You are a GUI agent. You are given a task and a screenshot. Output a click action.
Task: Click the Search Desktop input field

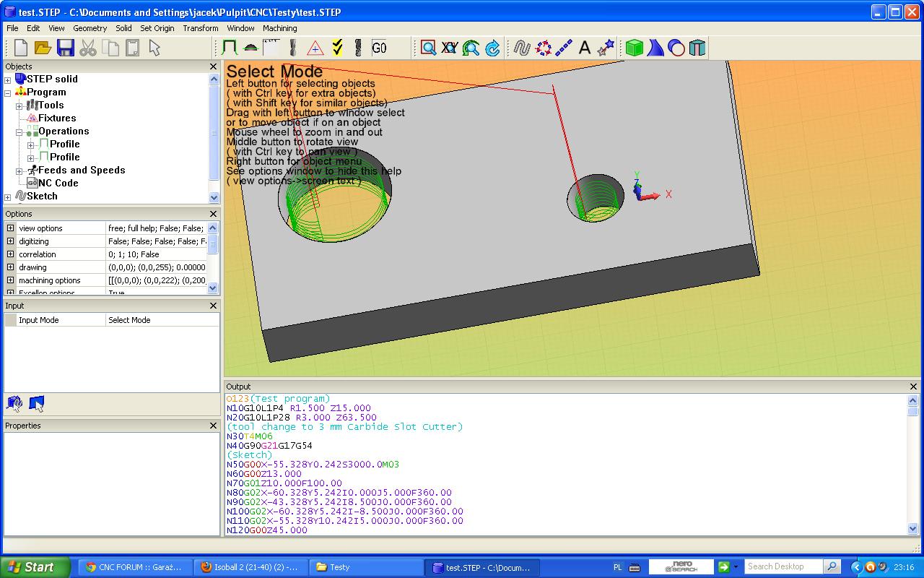pyautogui.click(x=784, y=566)
